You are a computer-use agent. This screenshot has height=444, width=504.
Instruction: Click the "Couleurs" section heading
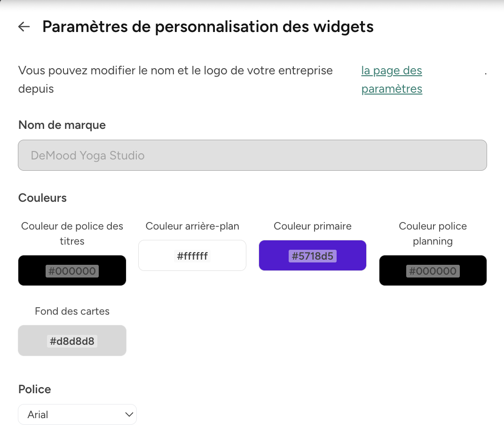tap(42, 198)
